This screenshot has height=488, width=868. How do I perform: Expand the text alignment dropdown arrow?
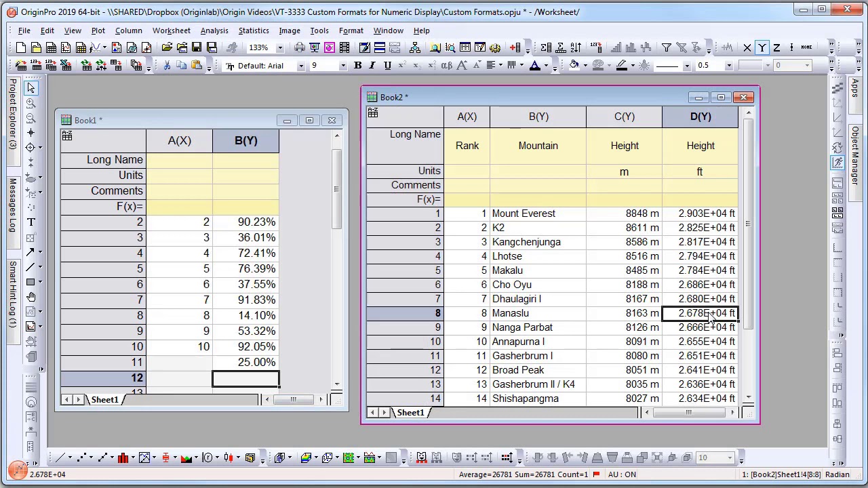coord(500,66)
